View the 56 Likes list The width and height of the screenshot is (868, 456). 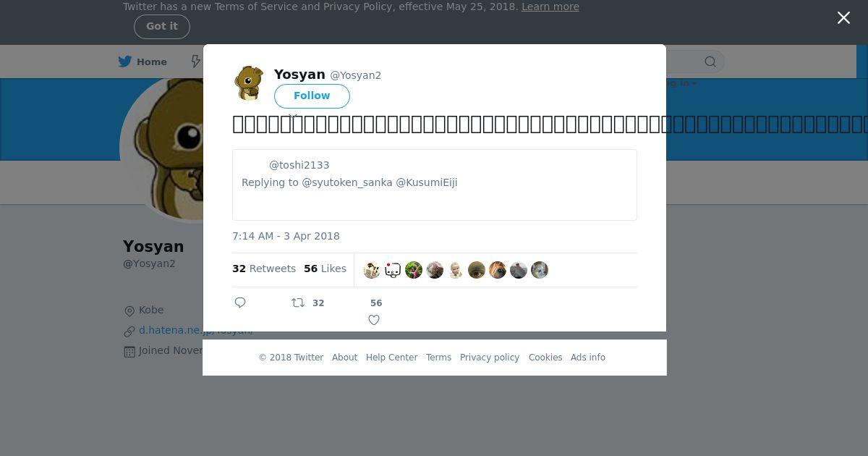pyautogui.click(x=325, y=269)
